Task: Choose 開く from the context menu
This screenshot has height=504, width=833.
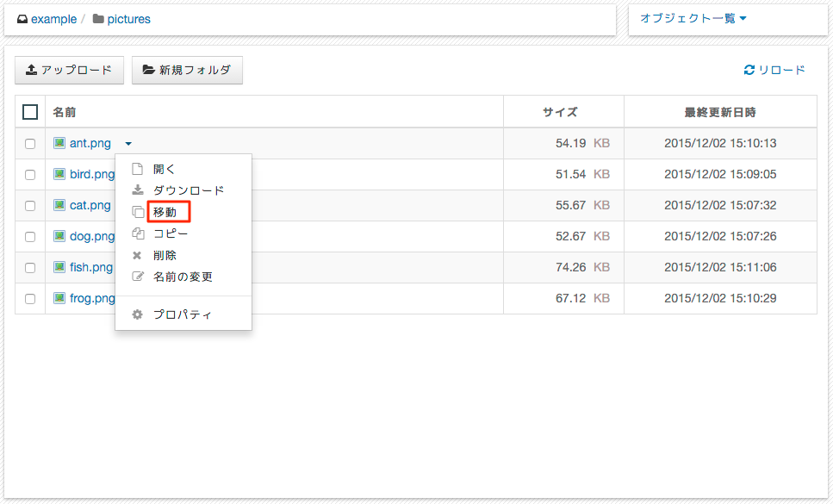Action: (164, 169)
